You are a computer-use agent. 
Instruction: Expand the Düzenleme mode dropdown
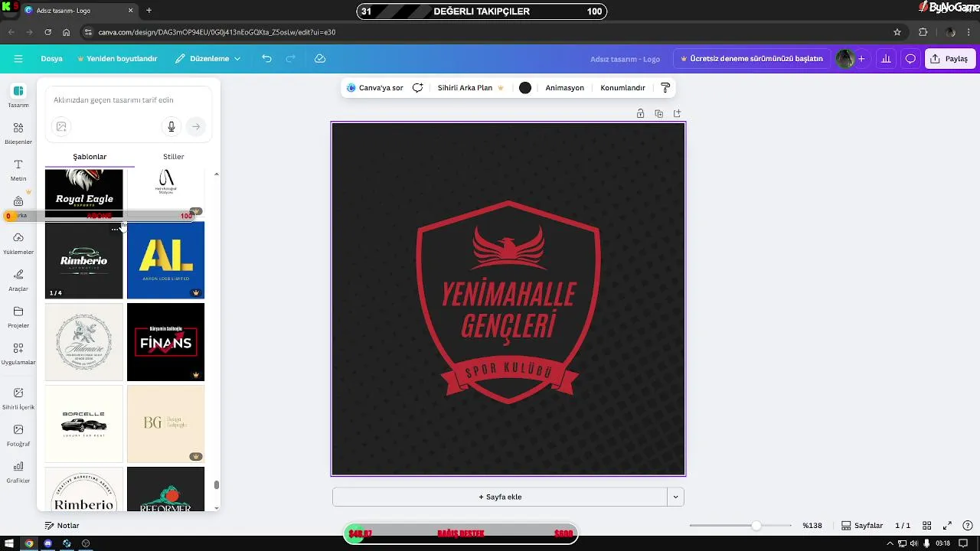click(x=207, y=59)
